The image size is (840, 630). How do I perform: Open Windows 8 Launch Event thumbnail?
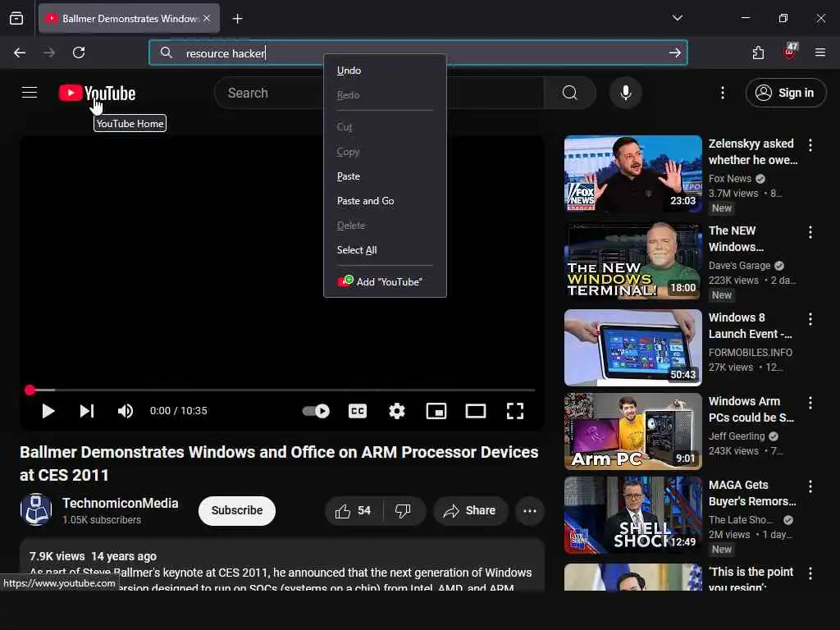[632, 348]
